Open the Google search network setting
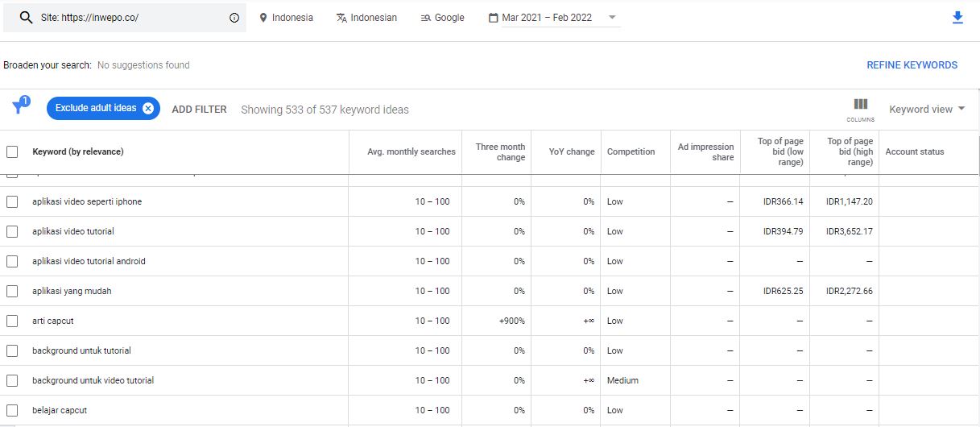 442,18
